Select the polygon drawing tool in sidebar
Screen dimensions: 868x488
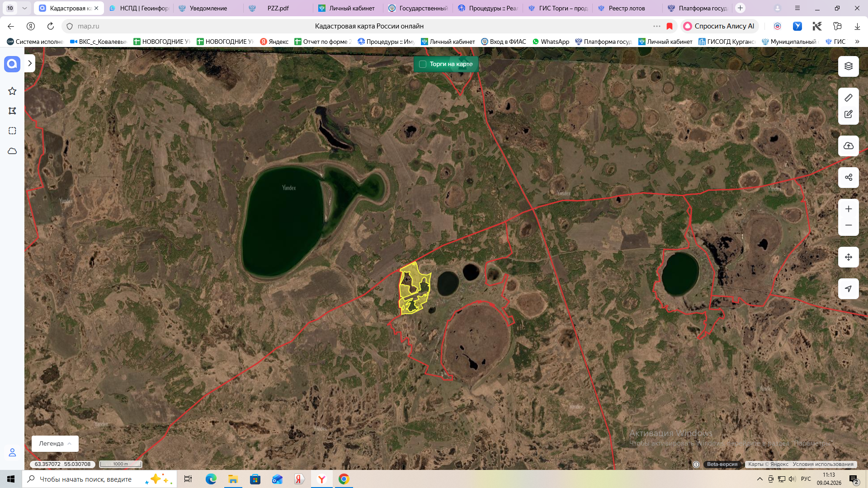tap(12, 111)
